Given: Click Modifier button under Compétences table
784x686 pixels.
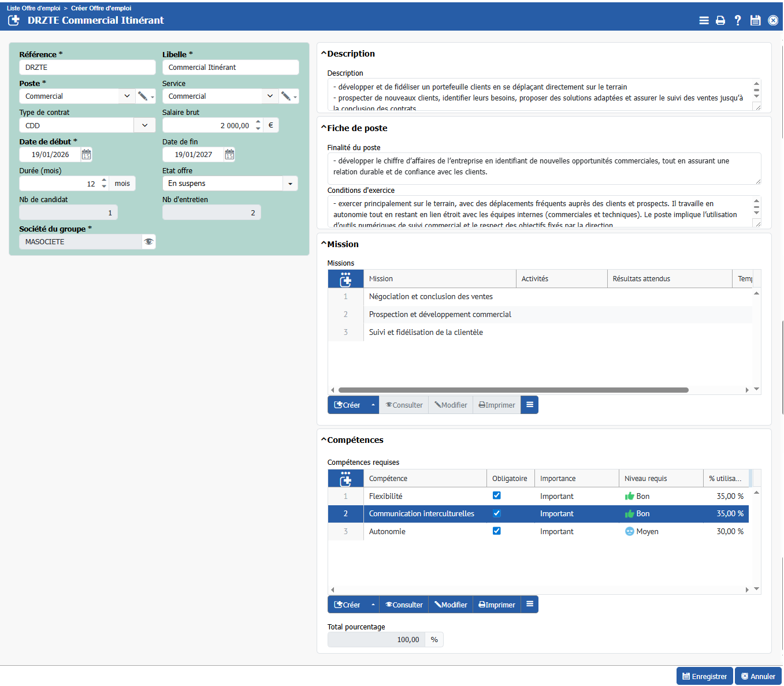Looking at the screenshot, I should pos(451,605).
